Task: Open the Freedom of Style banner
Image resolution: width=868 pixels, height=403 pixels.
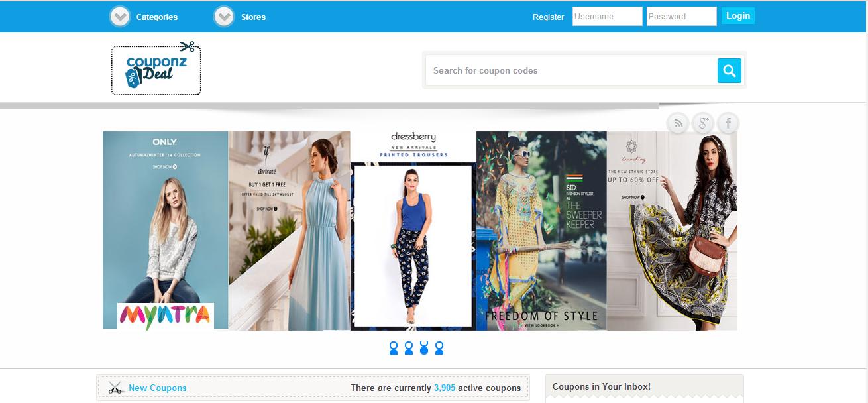Action: (541, 230)
